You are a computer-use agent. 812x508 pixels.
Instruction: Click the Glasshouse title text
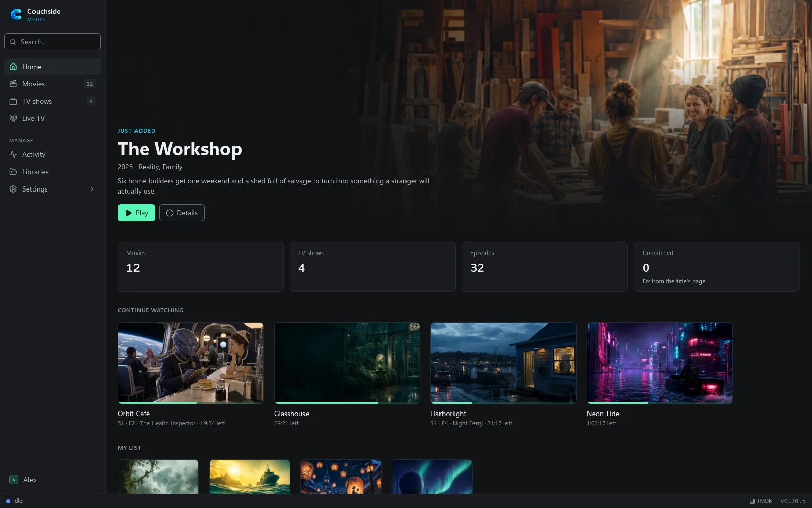point(291,414)
